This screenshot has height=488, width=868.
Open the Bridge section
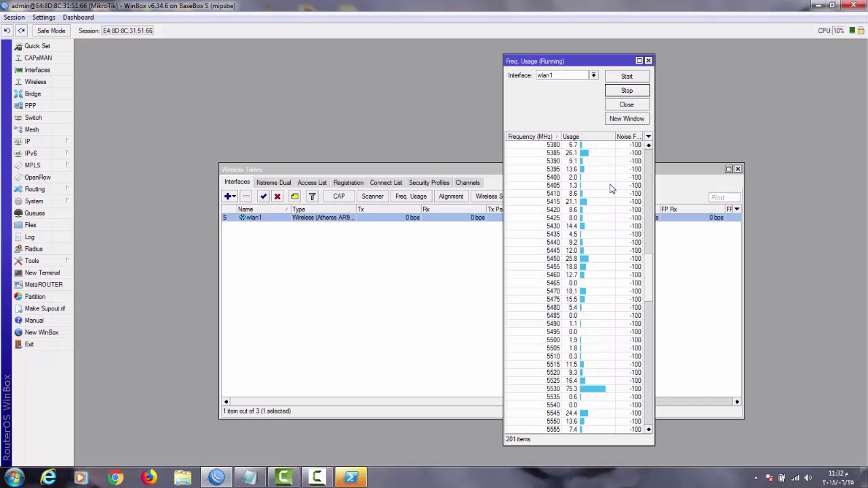pos(33,94)
